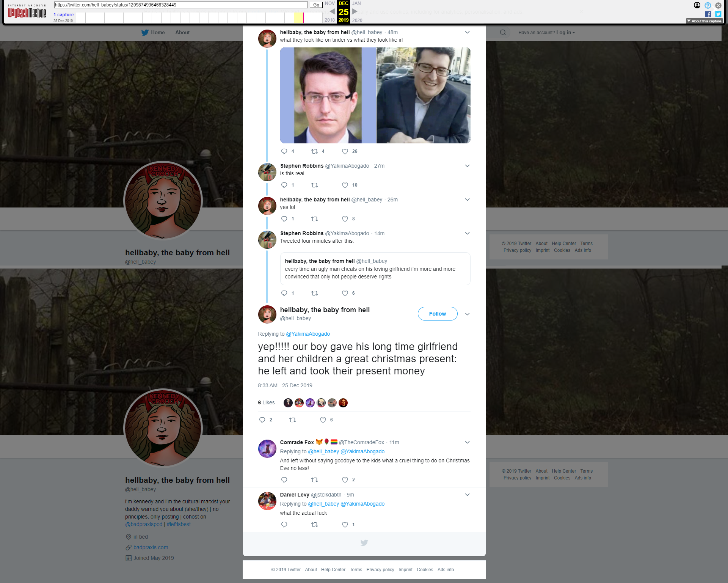Open Daniel Levy's avatar

(x=267, y=501)
